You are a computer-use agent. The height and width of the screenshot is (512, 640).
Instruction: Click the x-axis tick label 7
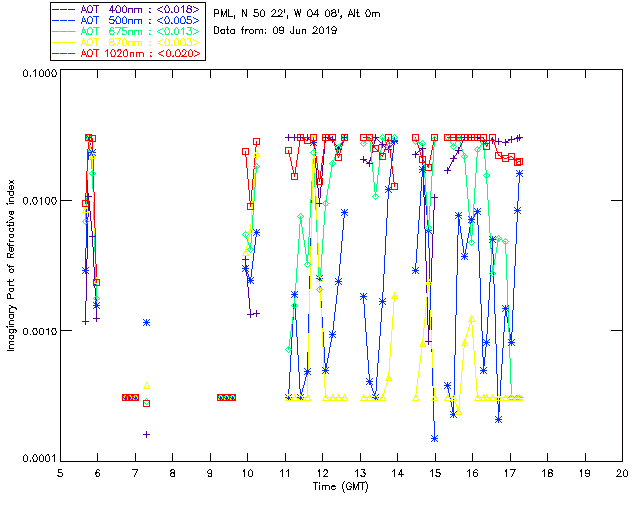coord(135,473)
